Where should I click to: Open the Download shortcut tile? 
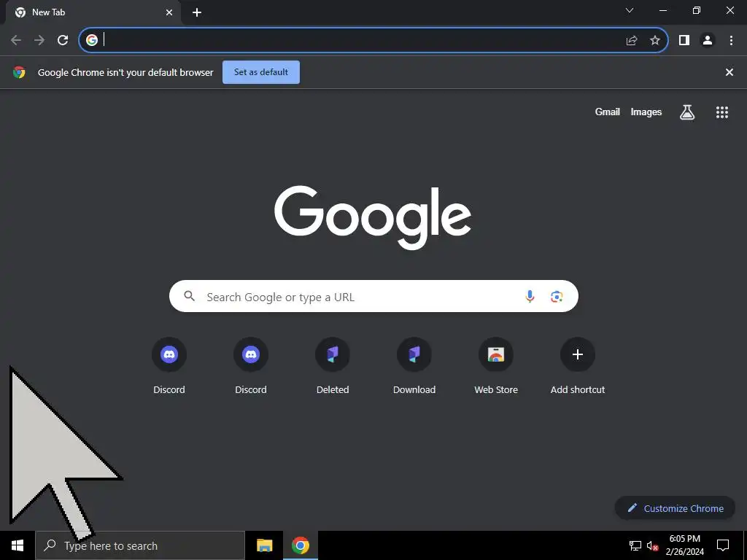click(414, 366)
